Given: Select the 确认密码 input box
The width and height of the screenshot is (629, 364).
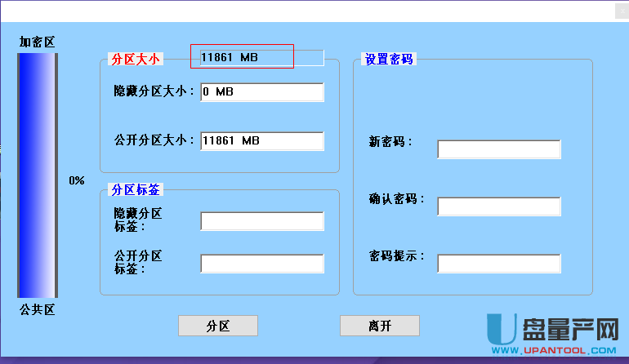Looking at the screenshot, I should [x=498, y=206].
